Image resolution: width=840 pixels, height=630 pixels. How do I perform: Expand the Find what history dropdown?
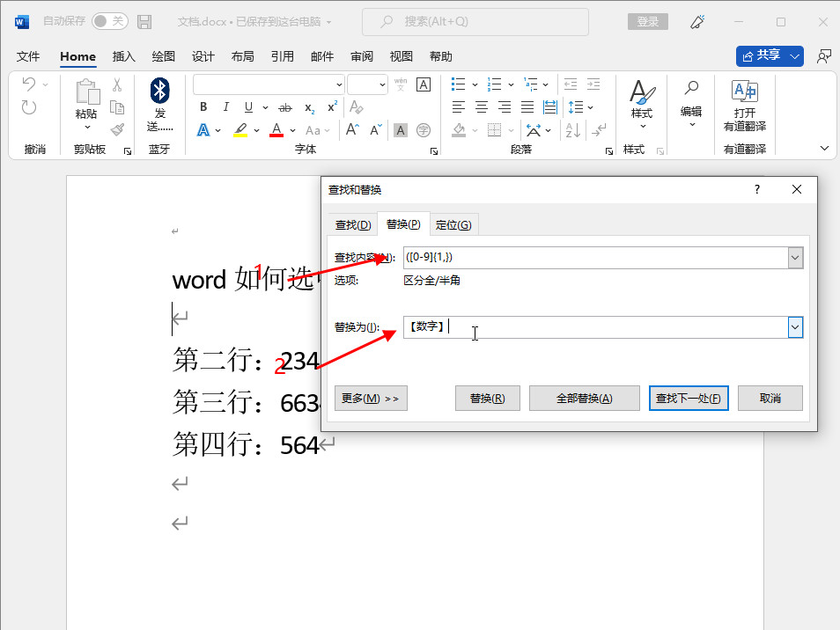click(795, 258)
